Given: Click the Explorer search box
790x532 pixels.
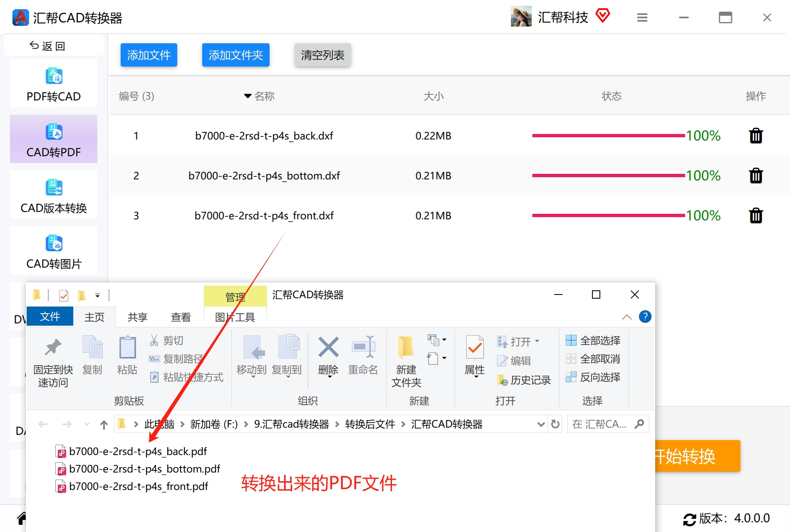Looking at the screenshot, I should click(608, 424).
